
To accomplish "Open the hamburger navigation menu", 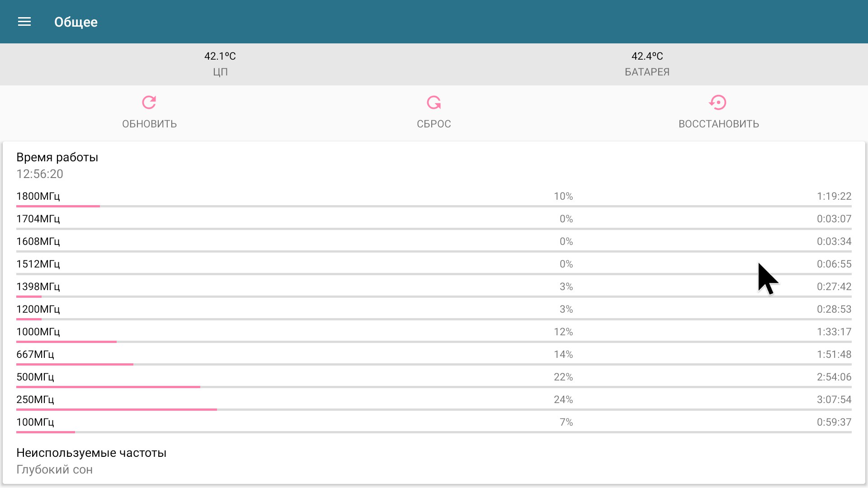I will click(x=24, y=22).
